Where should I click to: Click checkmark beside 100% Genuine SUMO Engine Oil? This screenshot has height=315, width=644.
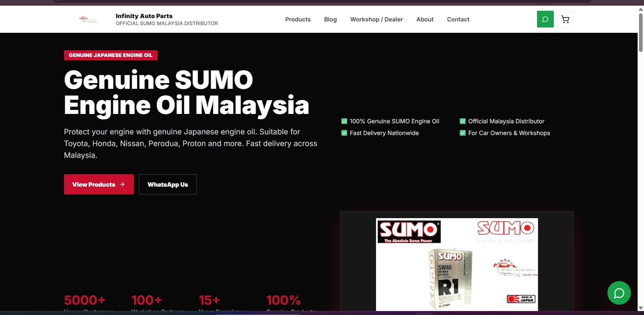click(344, 121)
